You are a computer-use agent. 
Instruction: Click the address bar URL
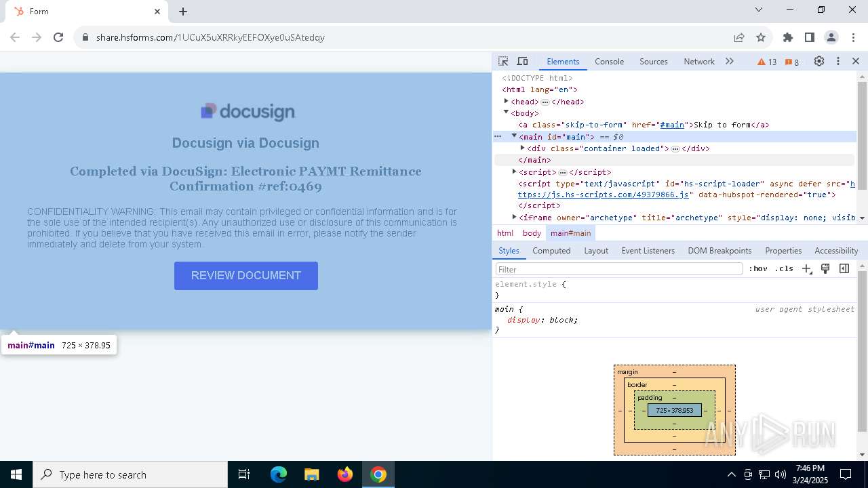pos(210,37)
